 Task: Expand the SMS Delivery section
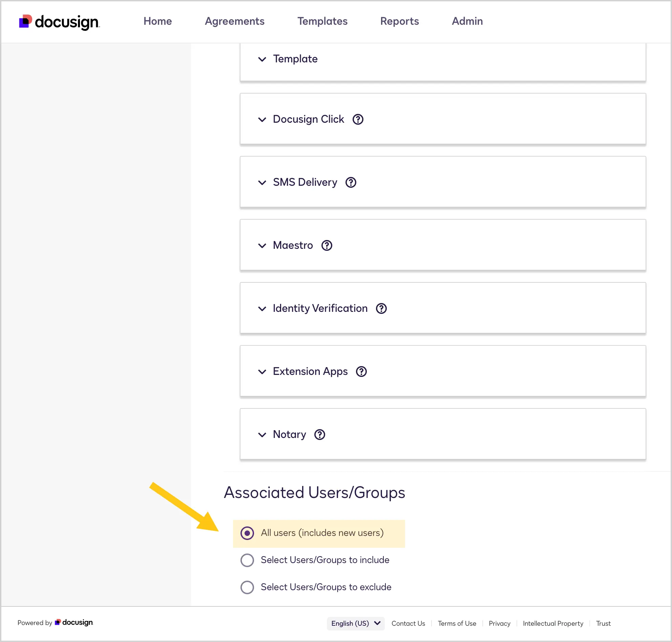(x=262, y=182)
